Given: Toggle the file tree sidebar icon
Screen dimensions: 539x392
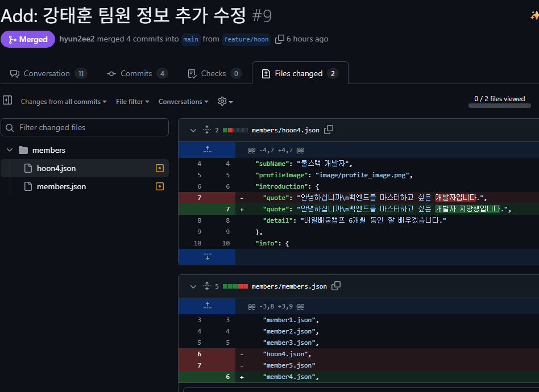Looking at the screenshot, I should coord(7,100).
